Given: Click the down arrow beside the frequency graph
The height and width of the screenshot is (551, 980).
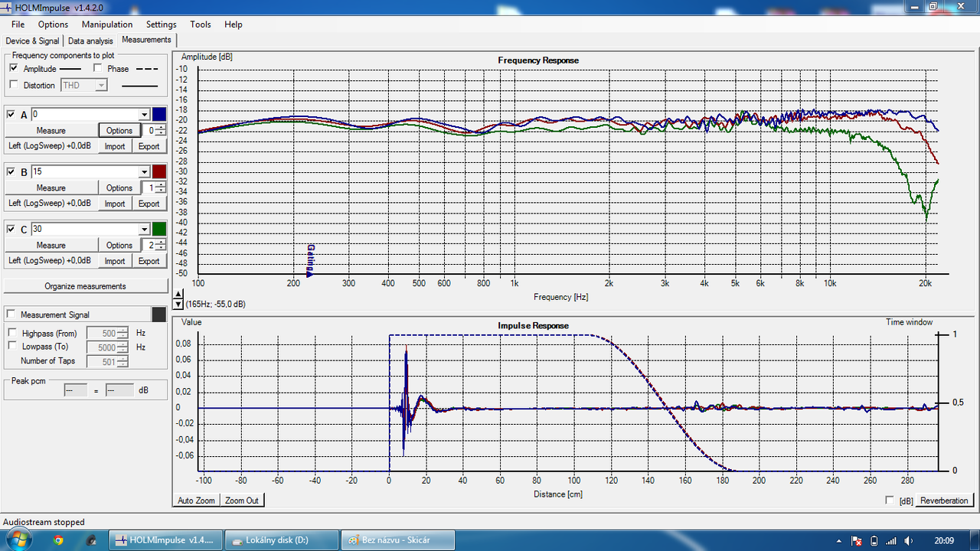Looking at the screenshot, I should (179, 304).
